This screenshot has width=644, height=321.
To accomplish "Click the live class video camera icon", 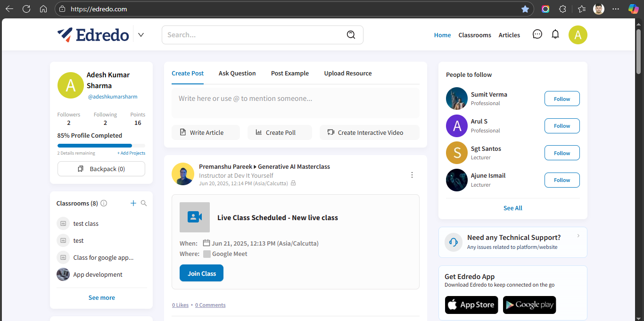I will click(x=195, y=217).
